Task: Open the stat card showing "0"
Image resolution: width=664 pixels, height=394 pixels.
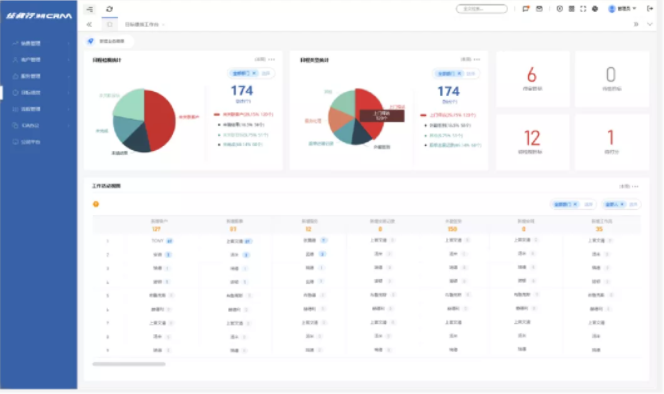Action: 611,79
